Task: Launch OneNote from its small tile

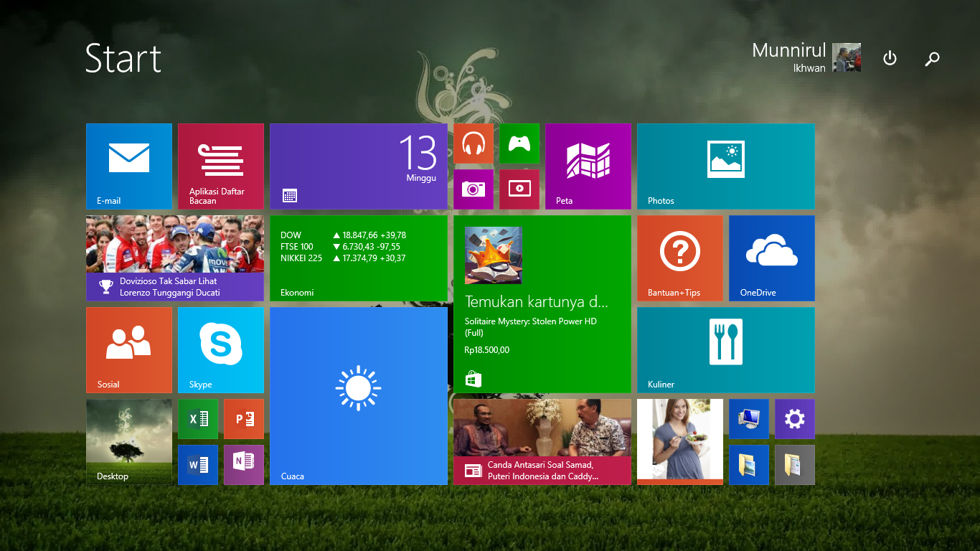Action: click(244, 465)
